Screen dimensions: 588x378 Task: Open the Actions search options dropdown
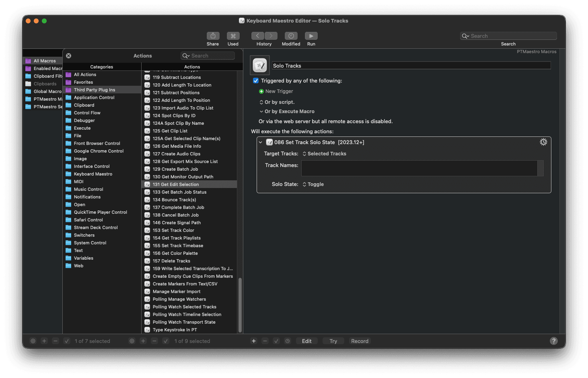[186, 56]
